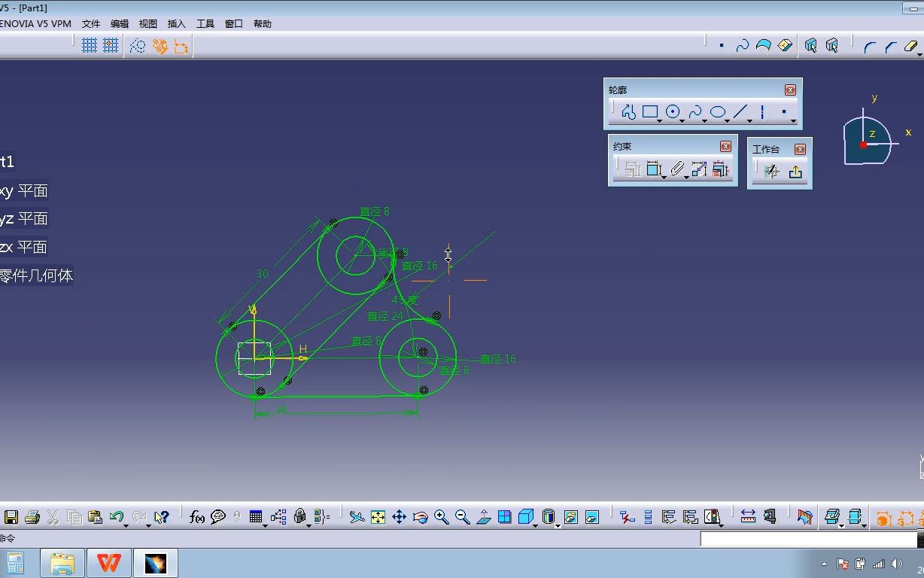This screenshot has width=924, height=578.
Task: Expand the Circle tool dropdown arrow
Action: (x=682, y=120)
